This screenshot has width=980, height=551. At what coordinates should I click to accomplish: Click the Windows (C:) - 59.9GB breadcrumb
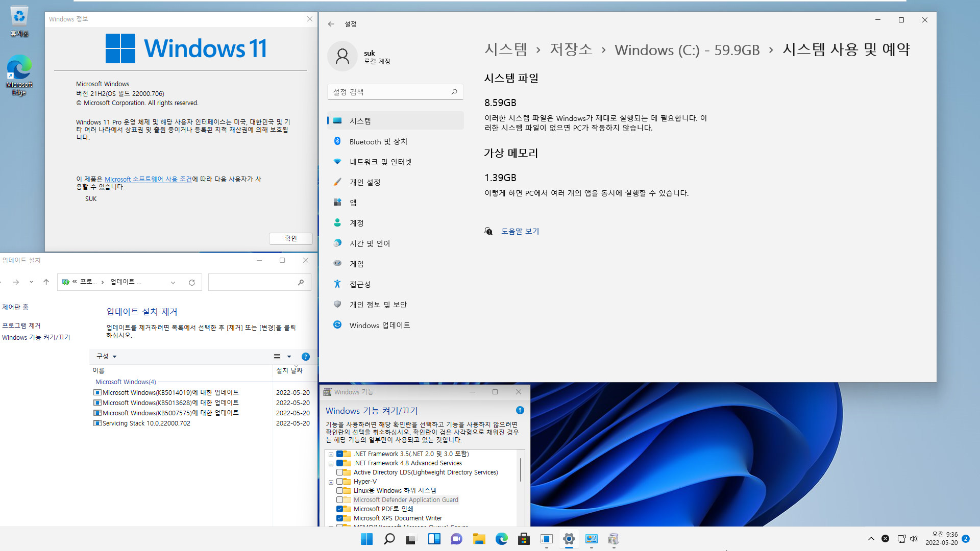coord(687,50)
